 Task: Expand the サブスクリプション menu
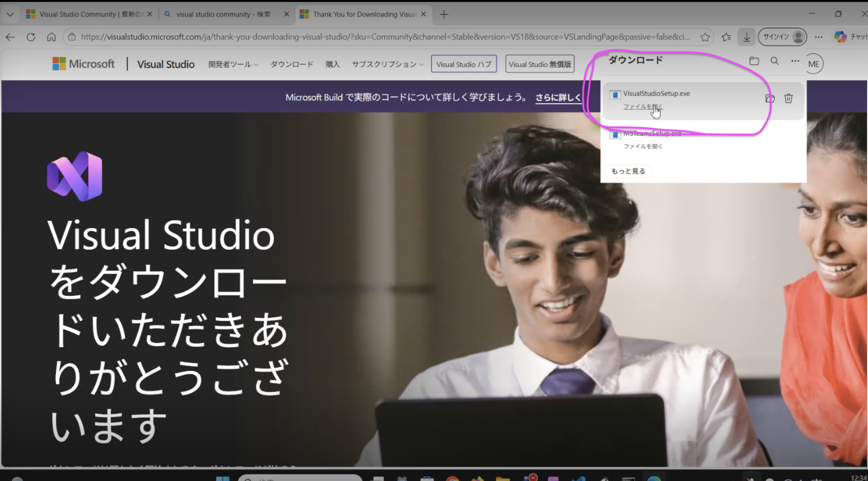(388, 64)
